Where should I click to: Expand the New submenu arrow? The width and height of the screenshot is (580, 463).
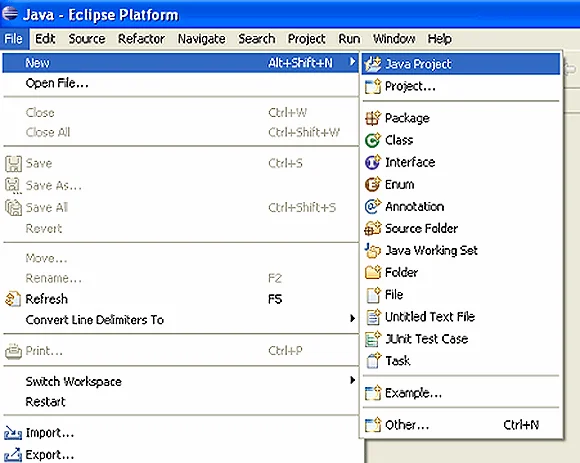pyautogui.click(x=353, y=62)
